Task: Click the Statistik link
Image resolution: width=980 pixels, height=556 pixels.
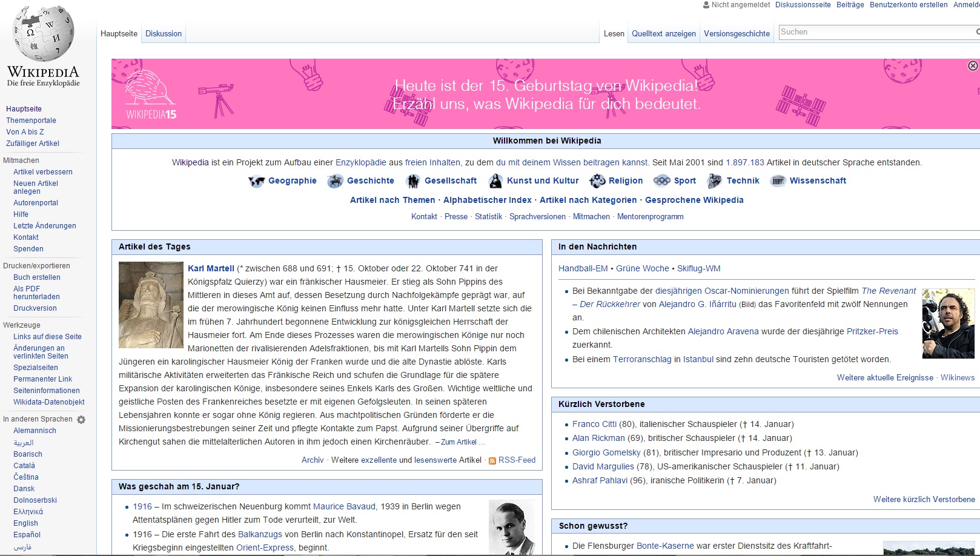Action: pyautogui.click(x=488, y=217)
